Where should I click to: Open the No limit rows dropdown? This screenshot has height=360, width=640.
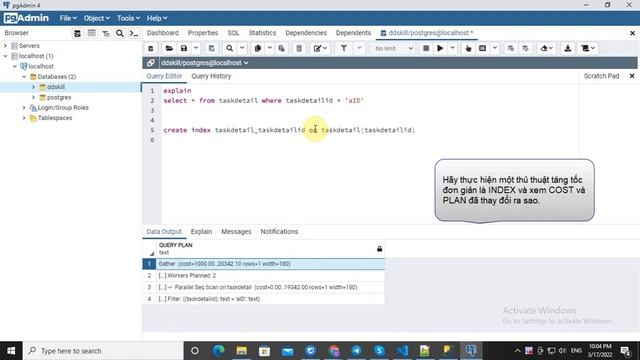point(393,48)
